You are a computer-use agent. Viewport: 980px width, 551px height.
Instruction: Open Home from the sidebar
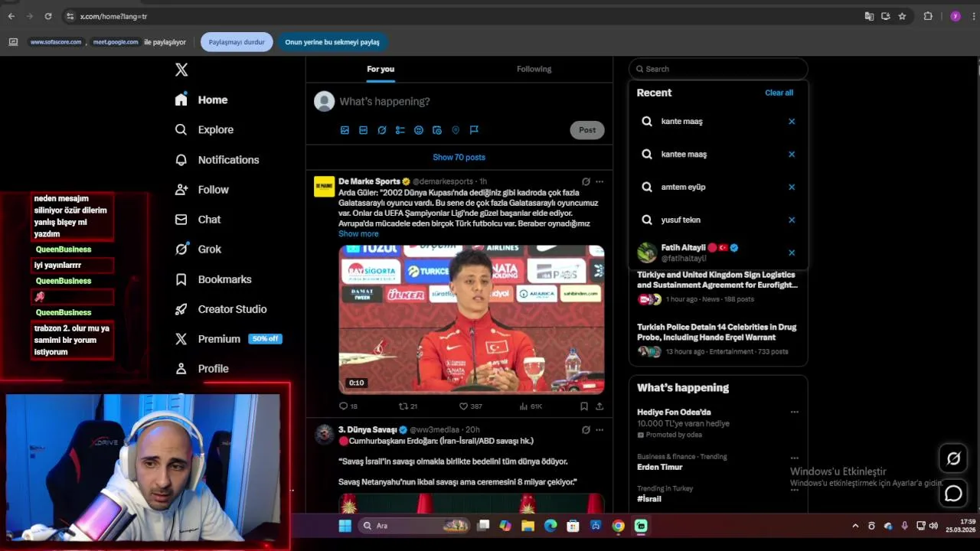tap(202, 99)
